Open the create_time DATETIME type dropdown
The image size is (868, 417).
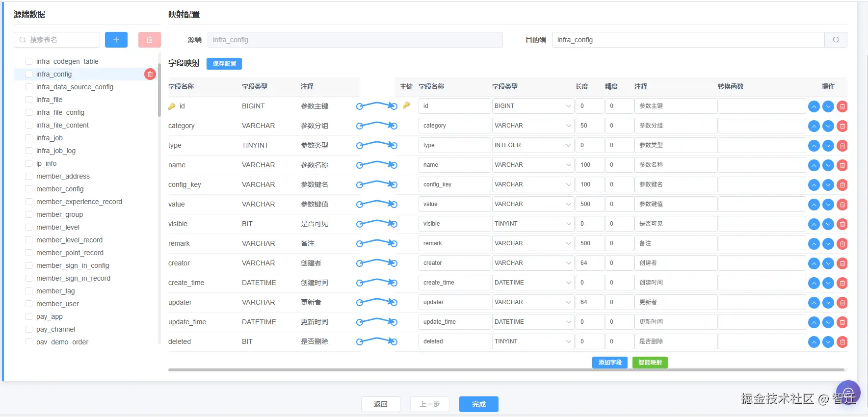click(x=533, y=283)
